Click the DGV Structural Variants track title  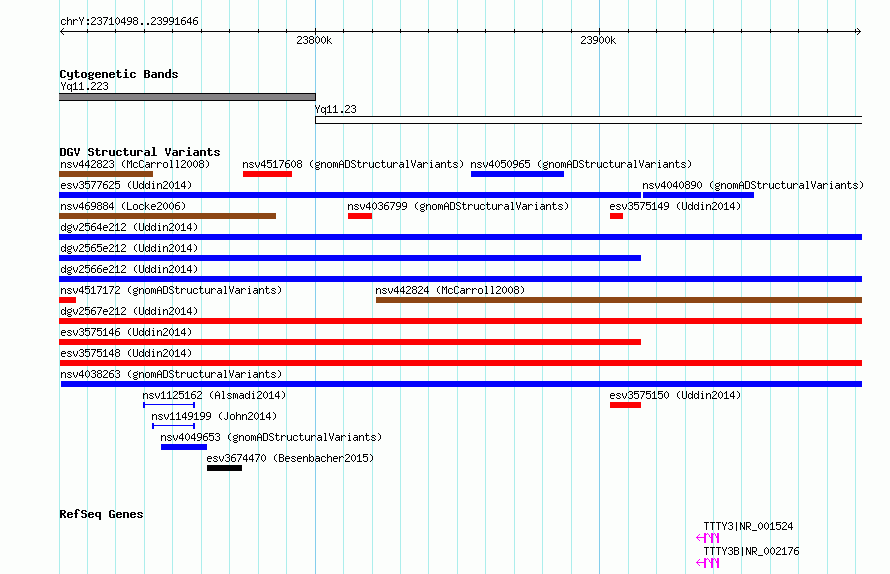tap(140, 152)
